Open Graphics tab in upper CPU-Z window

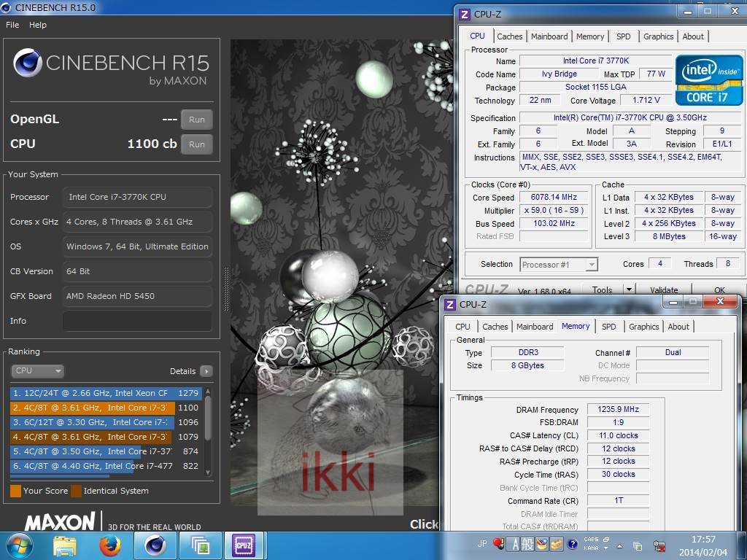tap(659, 36)
